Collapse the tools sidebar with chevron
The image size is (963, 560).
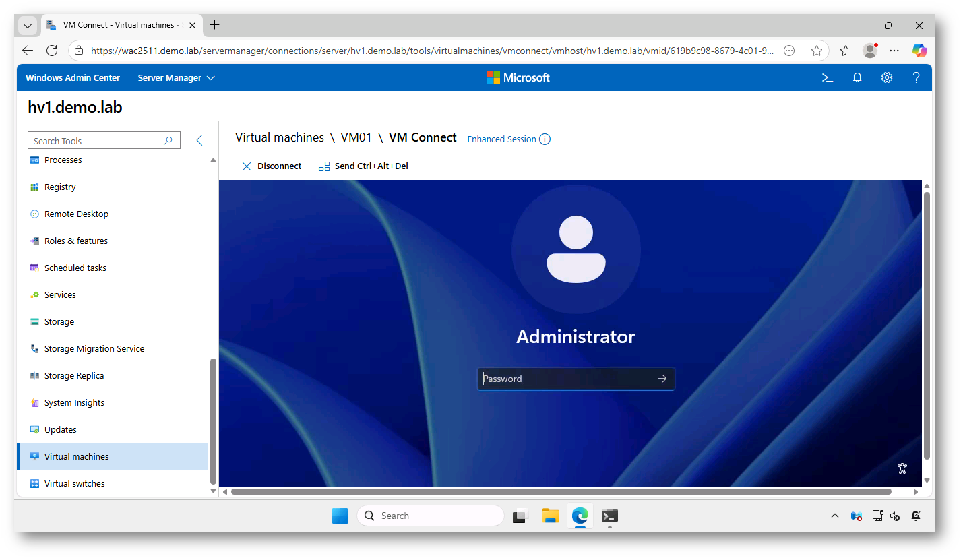coord(199,140)
